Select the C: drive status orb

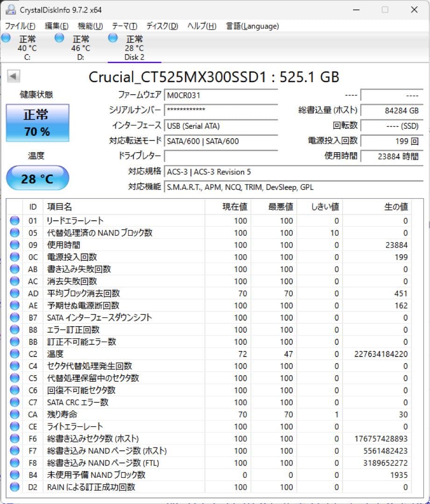click(6, 38)
